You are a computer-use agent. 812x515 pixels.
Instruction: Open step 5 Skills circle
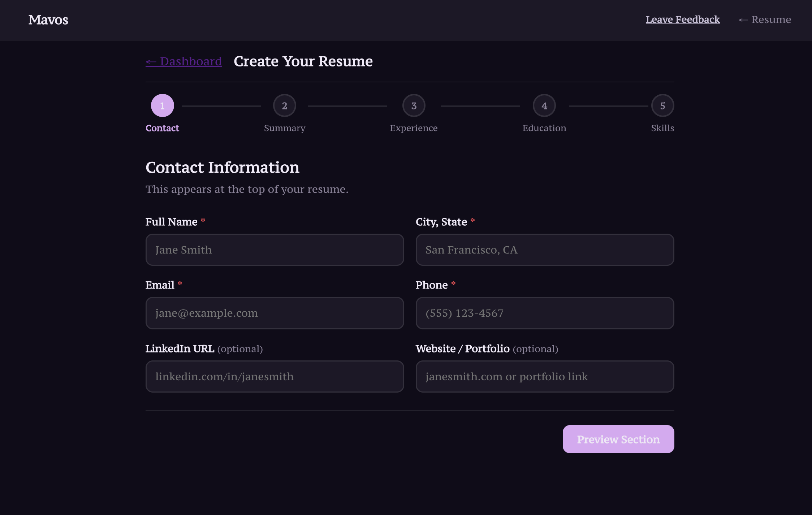pos(662,105)
